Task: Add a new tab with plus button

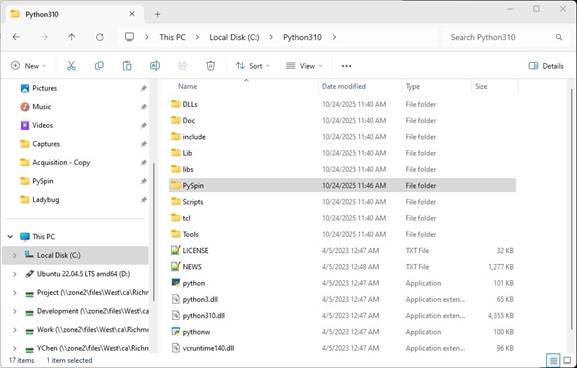Action: click(x=157, y=14)
